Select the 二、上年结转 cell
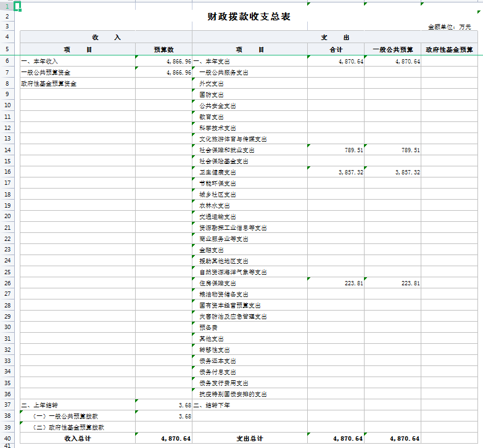Screen dimensions: 483x448 tap(39, 405)
